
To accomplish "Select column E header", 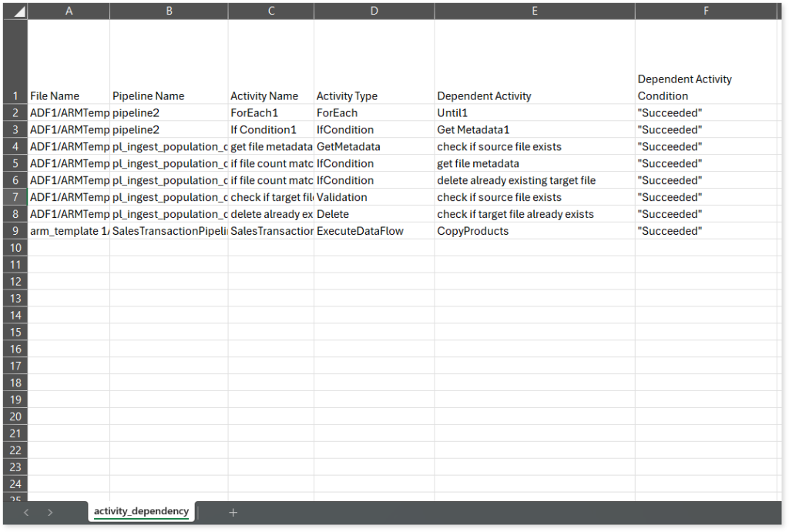I will coord(535,11).
